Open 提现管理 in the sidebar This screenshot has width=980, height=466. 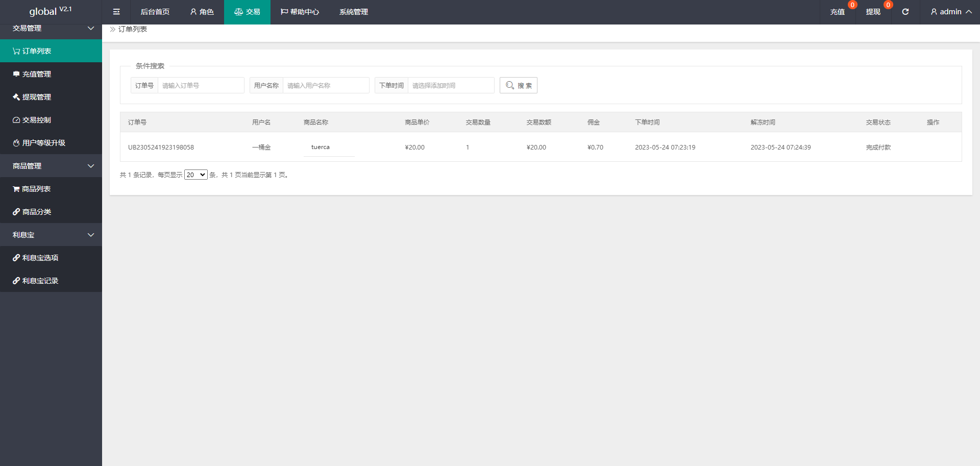tap(37, 97)
